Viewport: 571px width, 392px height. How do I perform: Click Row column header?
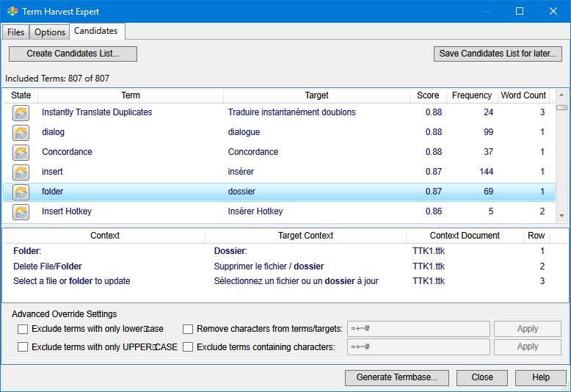click(536, 236)
